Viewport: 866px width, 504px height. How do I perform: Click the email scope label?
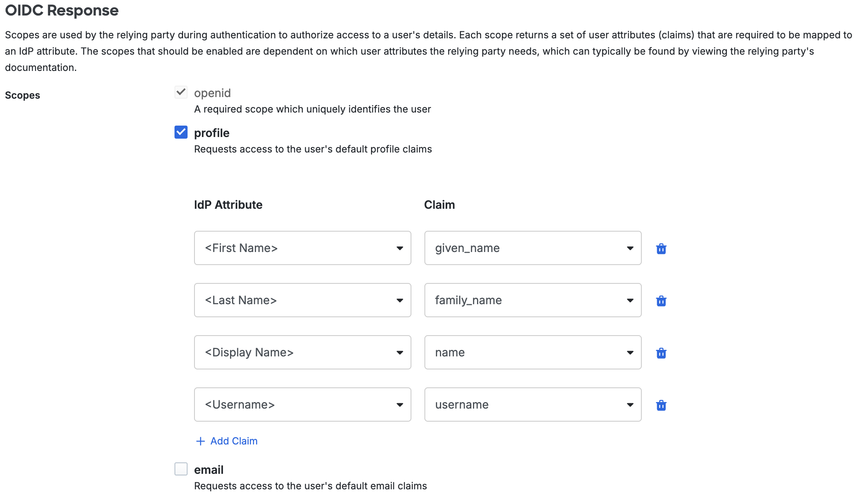pos(209,470)
